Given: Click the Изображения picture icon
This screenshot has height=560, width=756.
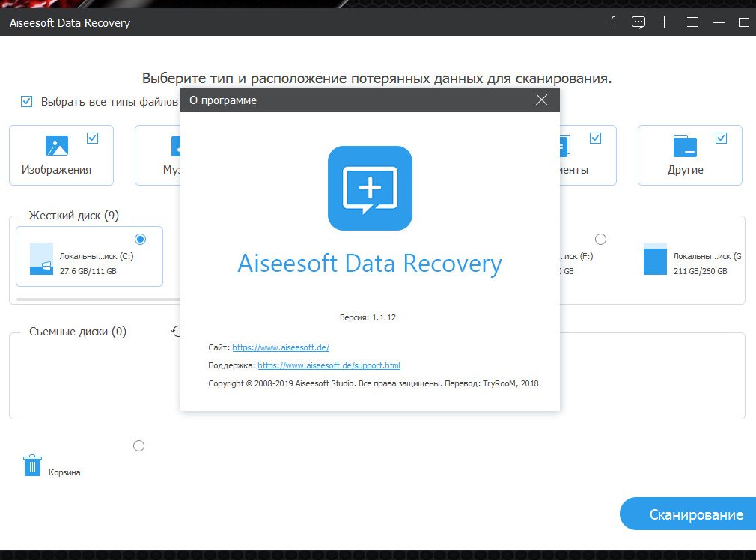Looking at the screenshot, I should coord(57,146).
